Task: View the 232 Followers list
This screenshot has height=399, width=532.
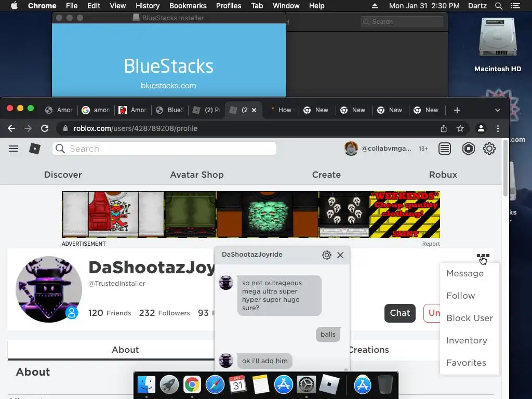Action: [164, 313]
